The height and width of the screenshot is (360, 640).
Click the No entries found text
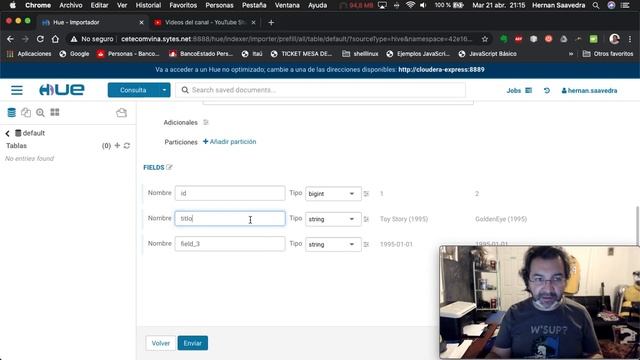coord(29,158)
